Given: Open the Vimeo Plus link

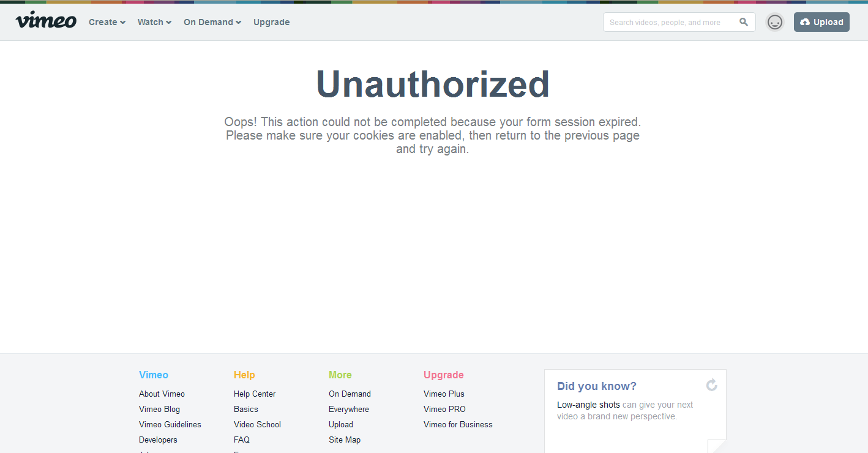Looking at the screenshot, I should [444, 394].
